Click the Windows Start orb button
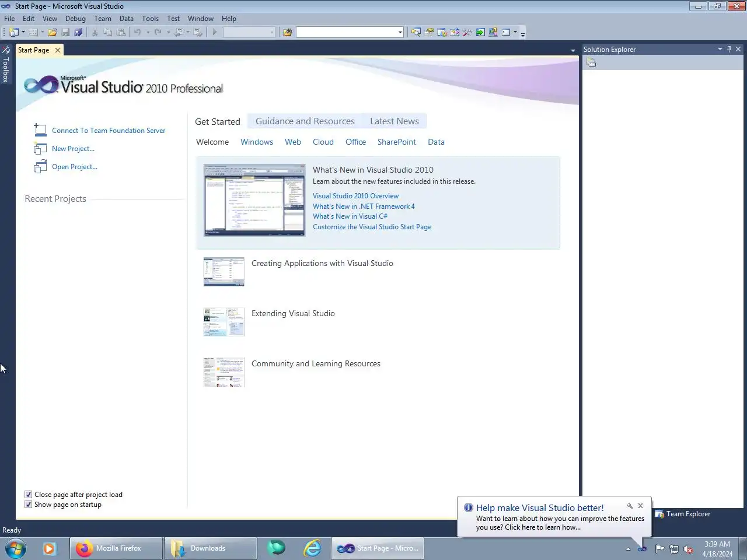This screenshot has height=560, width=747. point(16,548)
